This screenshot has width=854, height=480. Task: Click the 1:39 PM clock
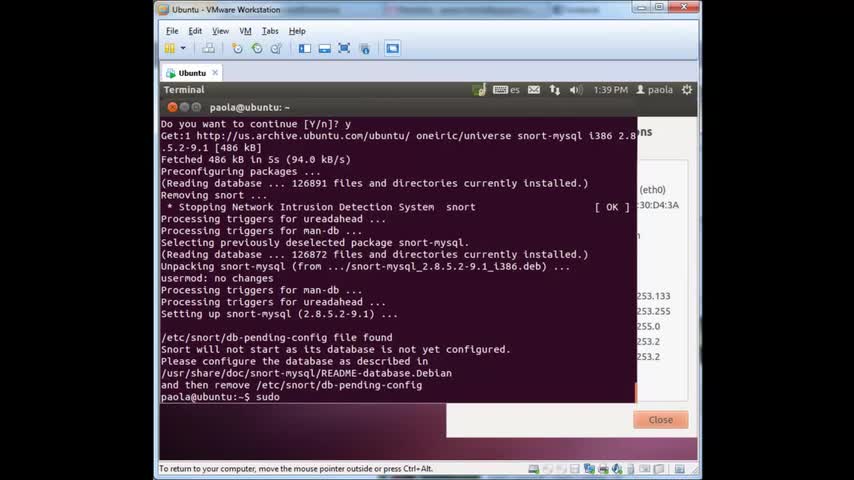pyautogui.click(x=611, y=90)
